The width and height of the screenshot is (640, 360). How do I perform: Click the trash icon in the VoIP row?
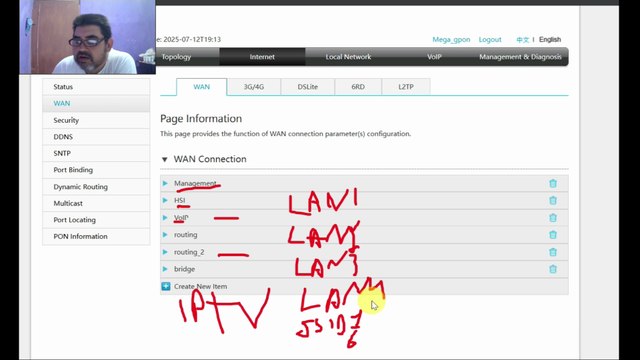pos(553,218)
